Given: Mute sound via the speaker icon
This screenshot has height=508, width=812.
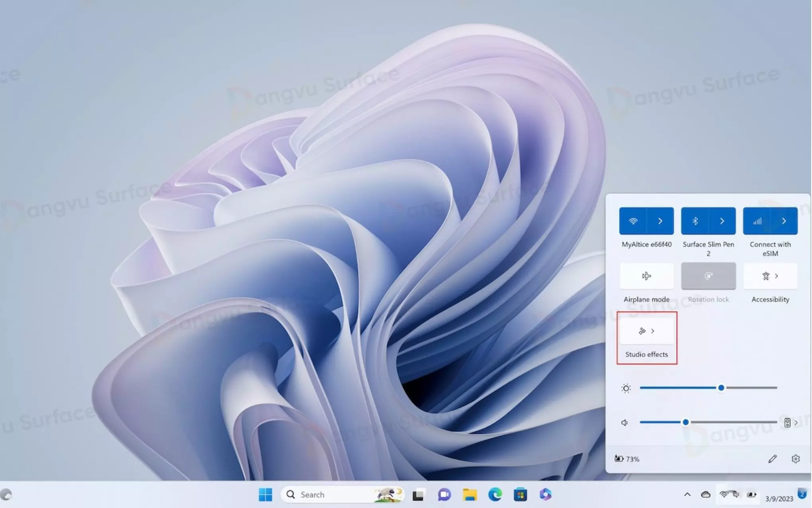Looking at the screenshot, I should point(624,422).
